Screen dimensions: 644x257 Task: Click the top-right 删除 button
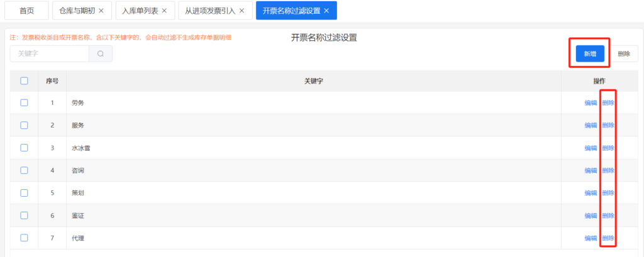point(623,54)
